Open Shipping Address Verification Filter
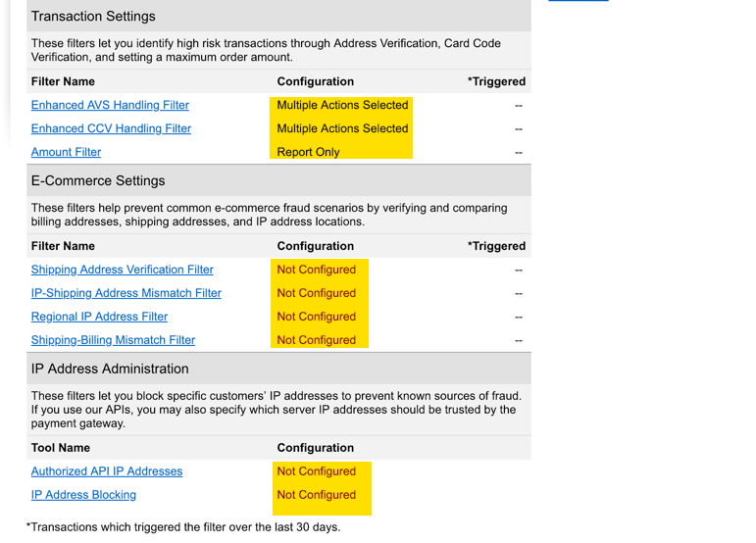The image size is (756, 543). click(x=122, y=270)
